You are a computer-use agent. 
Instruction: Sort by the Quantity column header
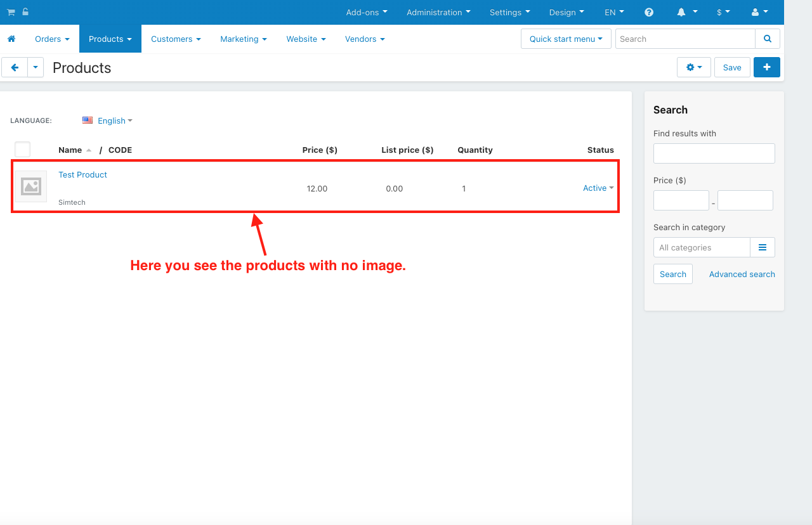point(475,150)
